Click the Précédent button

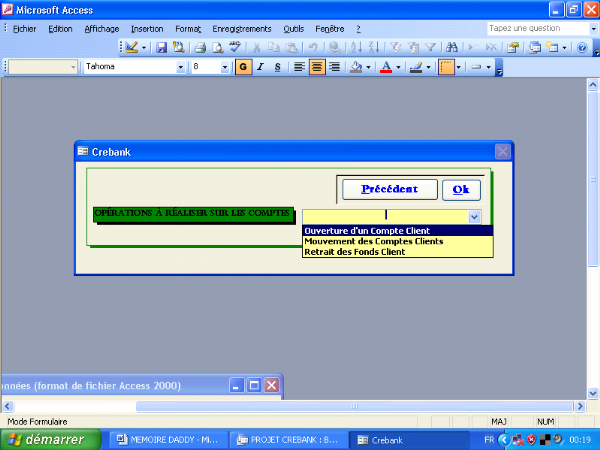390,189
